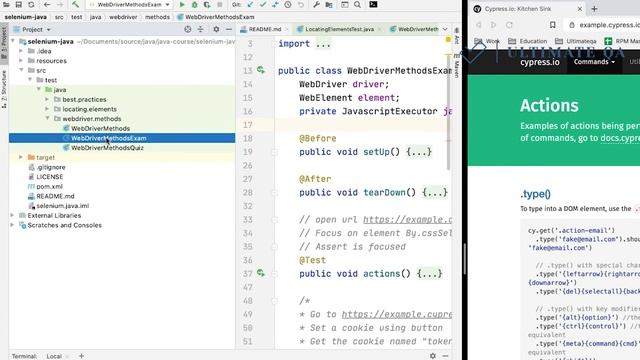
Task: Click the Collapse All icon in Project panel
Action: tap(200, 29)
